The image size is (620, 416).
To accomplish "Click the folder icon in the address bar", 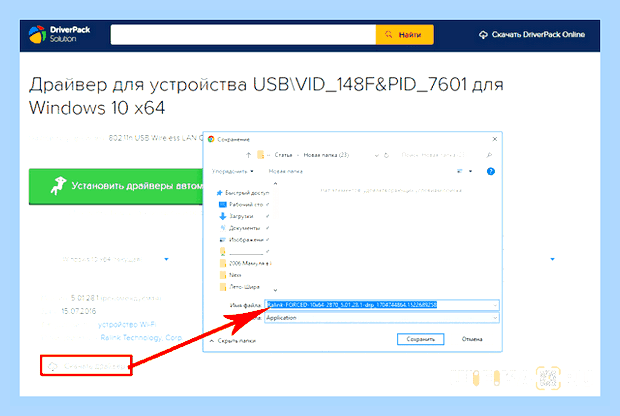I will (x=261, y=155).
